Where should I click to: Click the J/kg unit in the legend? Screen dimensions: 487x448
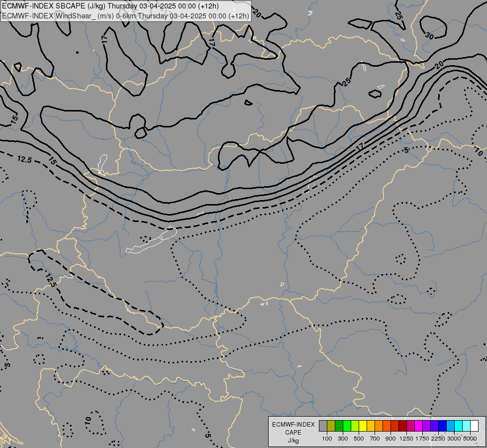point(293,441)
